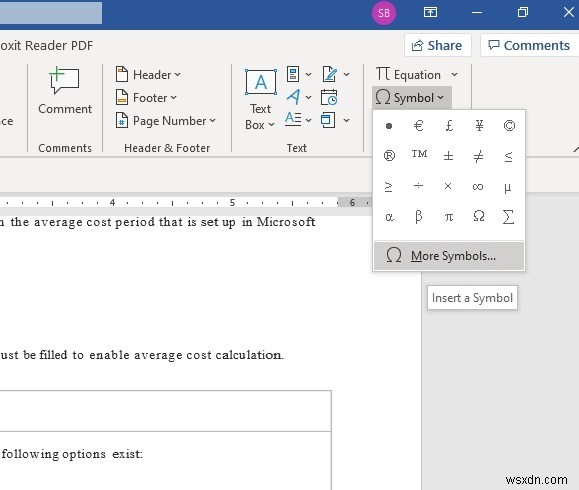Open the Drop Cap dropdown
The image size is (579, 490).
(299, 120)
